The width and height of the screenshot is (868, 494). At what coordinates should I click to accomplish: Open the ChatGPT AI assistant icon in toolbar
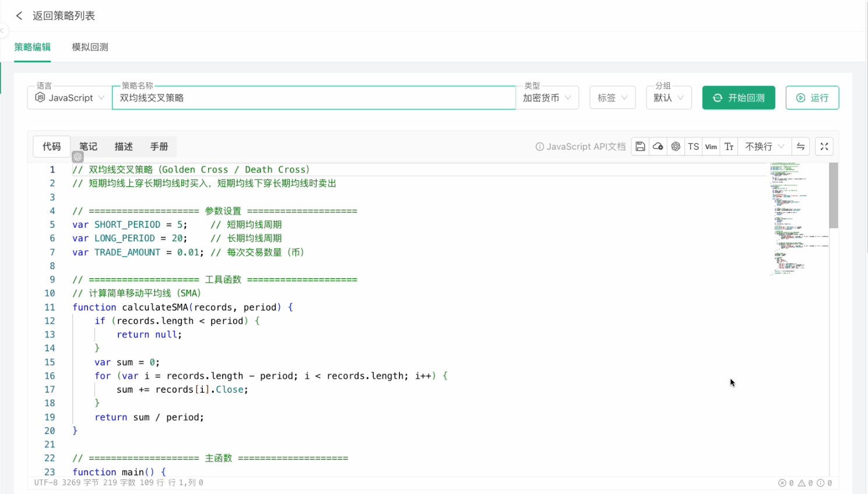point(676,147)
